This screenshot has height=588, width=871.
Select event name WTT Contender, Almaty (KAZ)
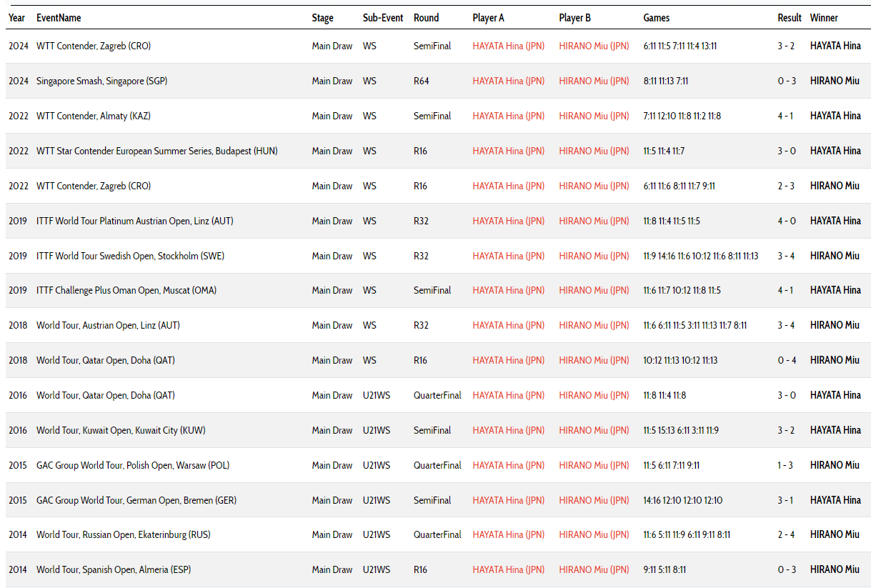click(x=94, y=116)
